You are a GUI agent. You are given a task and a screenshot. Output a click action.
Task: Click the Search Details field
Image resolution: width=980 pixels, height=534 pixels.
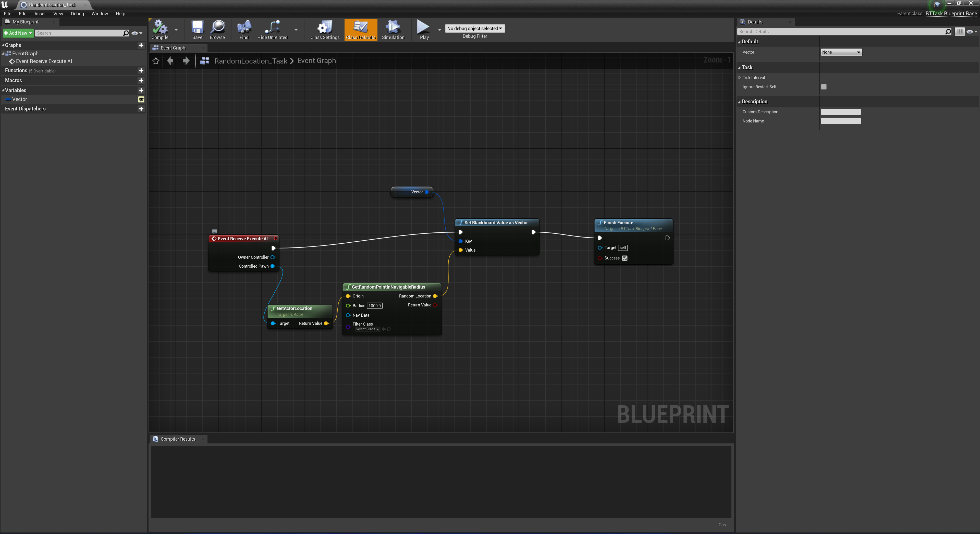[841, 32]
